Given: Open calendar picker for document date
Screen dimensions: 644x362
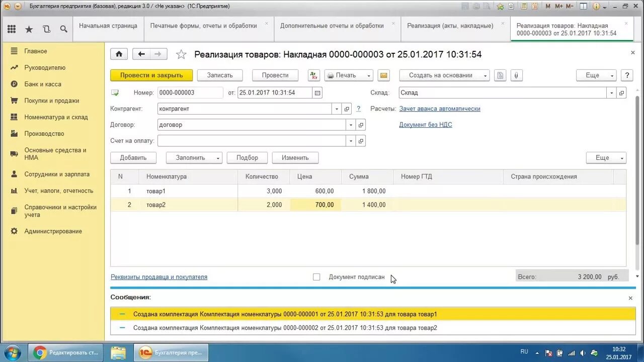Looking at the screenshot, I should click(317, 93).
